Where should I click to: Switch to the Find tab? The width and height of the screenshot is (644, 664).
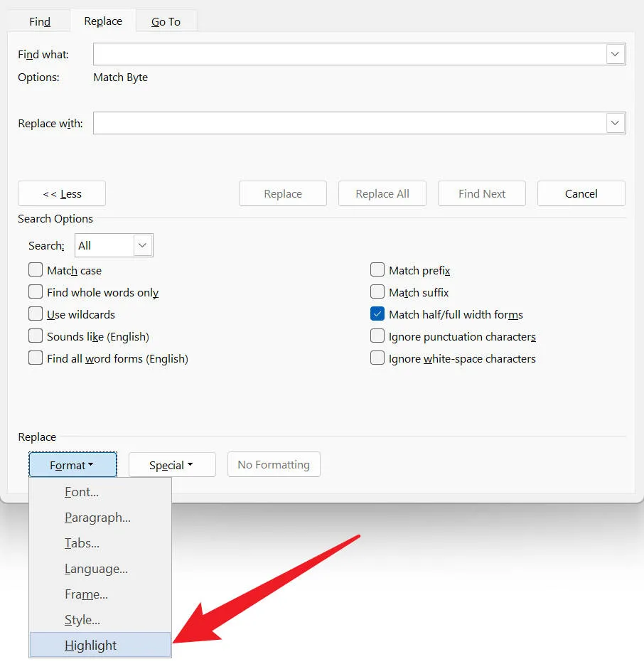[39, 21]
